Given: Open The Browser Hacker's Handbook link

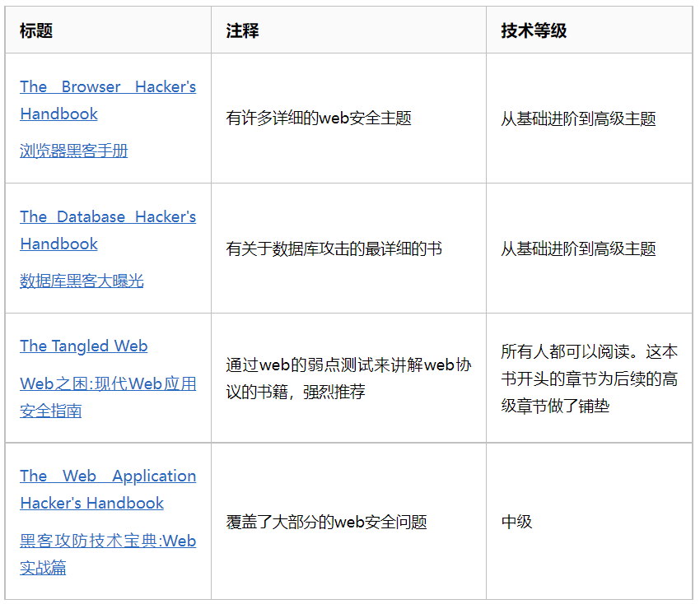Looking at the screenshot, I should pyautogui.click(x=108, y=100).
